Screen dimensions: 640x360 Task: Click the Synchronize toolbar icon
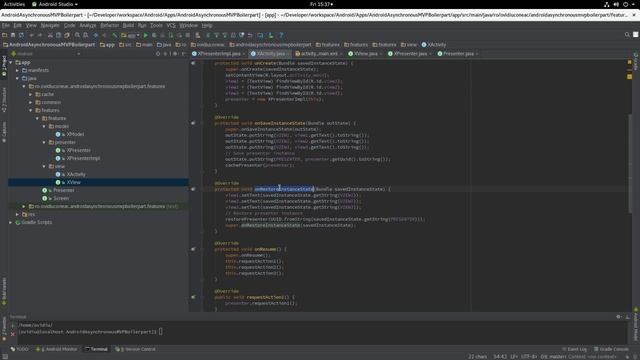(22, 36)
